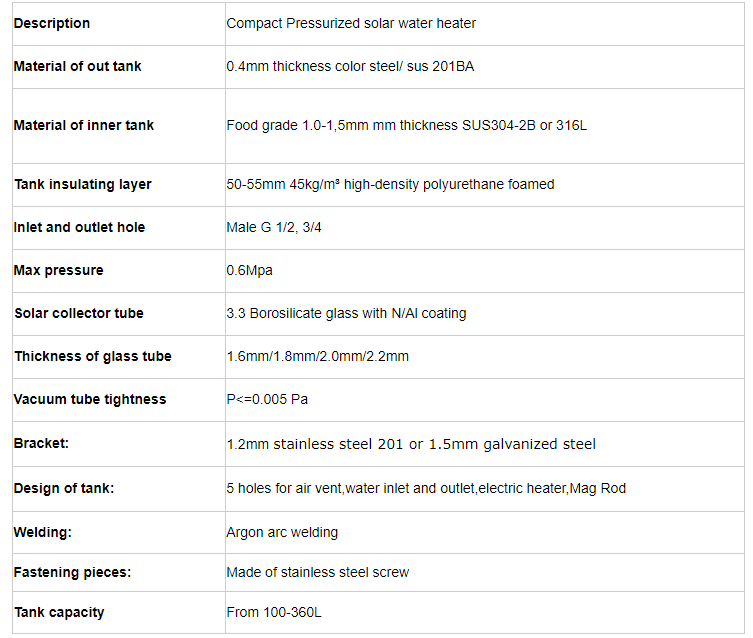The width and height of the screenshot is (753, 638).
Task: Select the Material of inner tank label
Action: (x=84, y=125)
